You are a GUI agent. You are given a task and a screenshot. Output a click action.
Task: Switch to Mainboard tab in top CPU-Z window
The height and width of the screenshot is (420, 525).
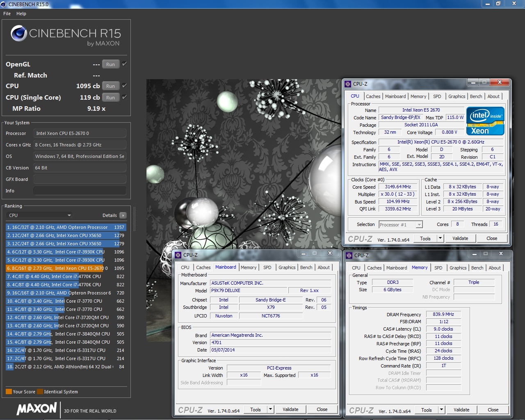click(x=395, y=96)
